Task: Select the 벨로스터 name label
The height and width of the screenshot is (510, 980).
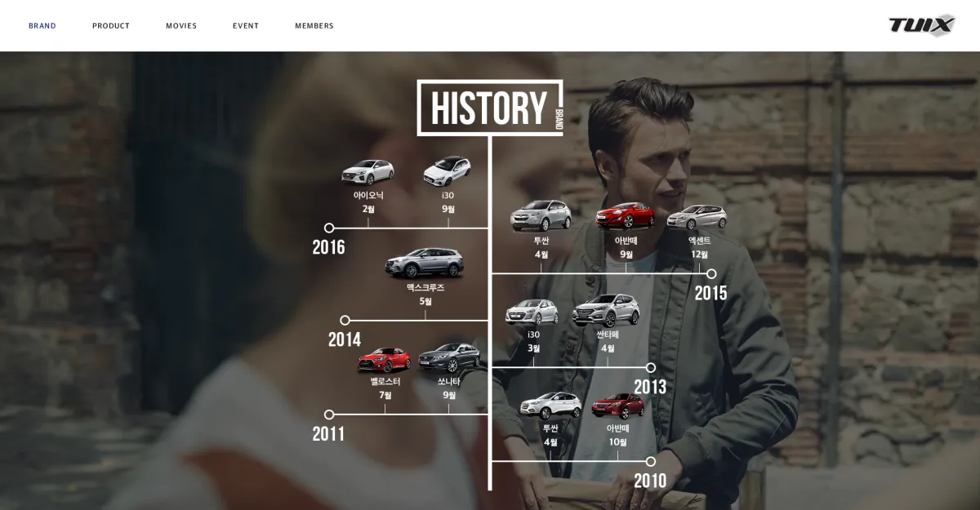Action: (385, 382)
